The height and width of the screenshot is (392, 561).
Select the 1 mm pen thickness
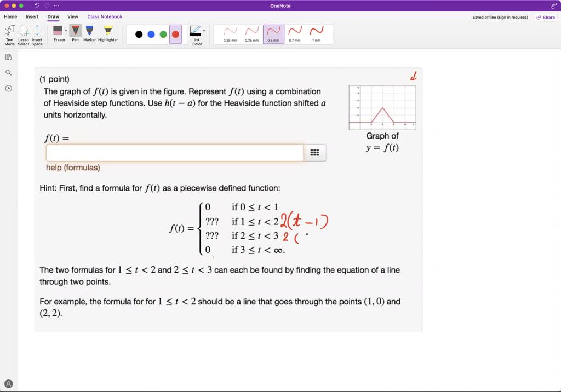pos(317,33)
